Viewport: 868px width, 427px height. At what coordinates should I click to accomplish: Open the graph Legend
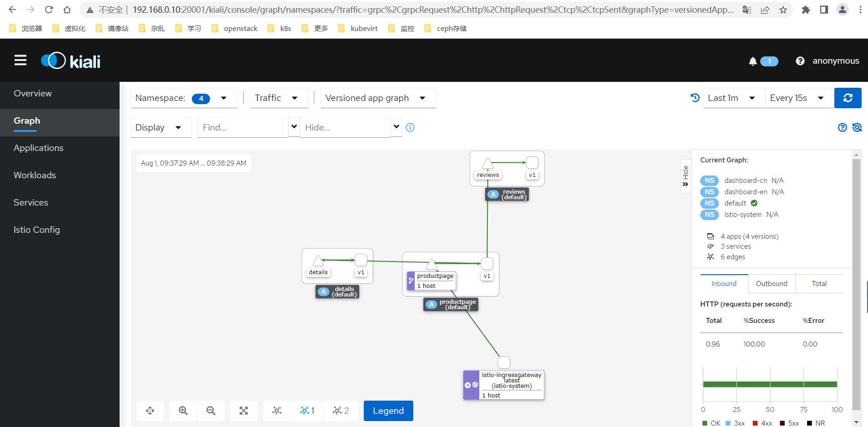(388, 411)
